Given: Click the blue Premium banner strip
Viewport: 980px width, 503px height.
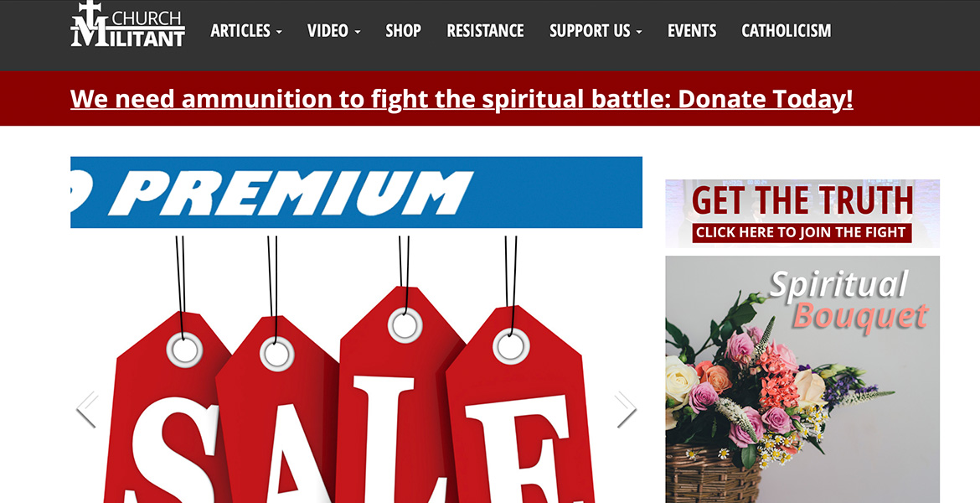Looking at the screenshot, I should 356,192.
